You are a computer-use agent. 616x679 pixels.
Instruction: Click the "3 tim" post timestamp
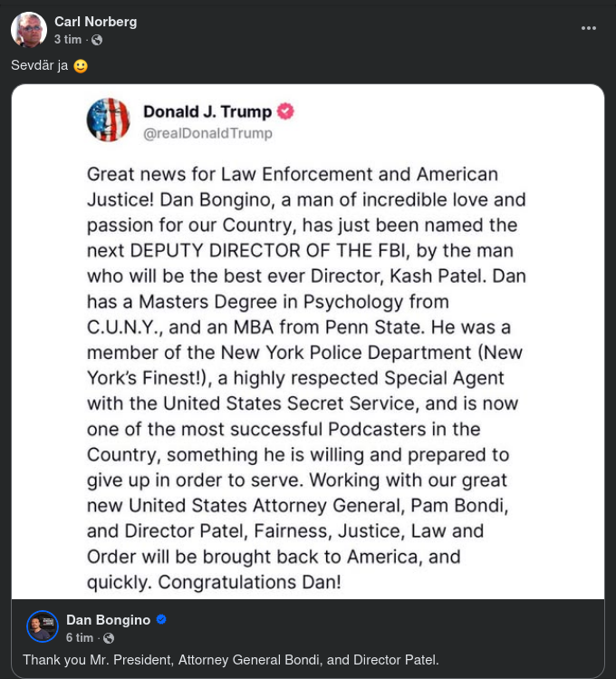(x=67, y=40)
